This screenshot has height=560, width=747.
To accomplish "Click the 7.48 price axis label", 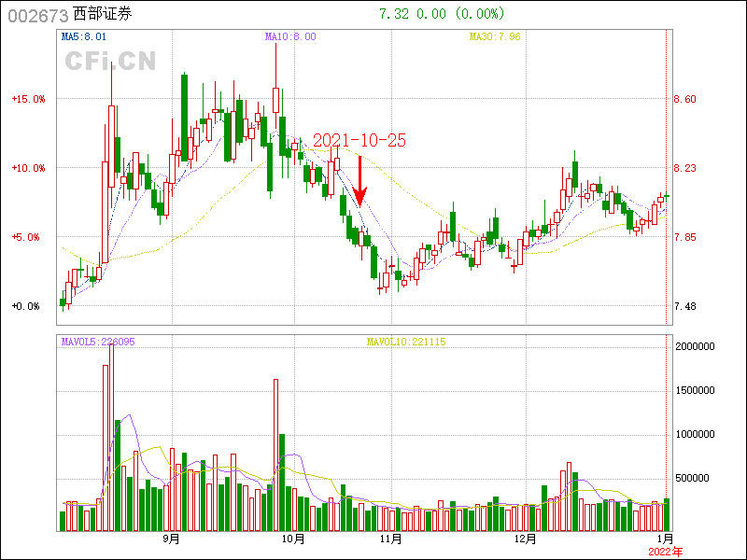I will (x=684, y=306).
